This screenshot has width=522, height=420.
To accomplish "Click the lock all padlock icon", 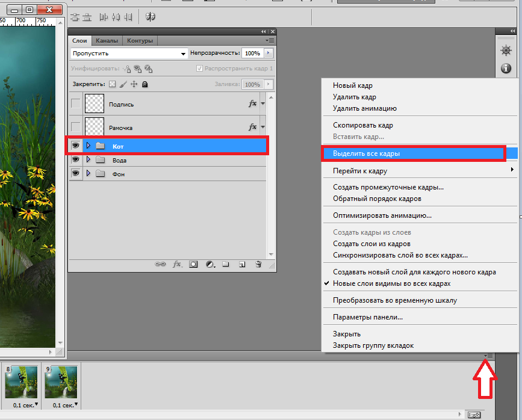I will (144, 85).
